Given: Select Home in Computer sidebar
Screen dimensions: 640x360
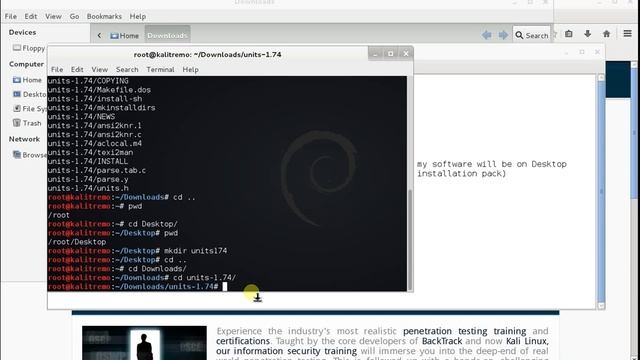Looking at the screenshot, I should click(27, 80).
